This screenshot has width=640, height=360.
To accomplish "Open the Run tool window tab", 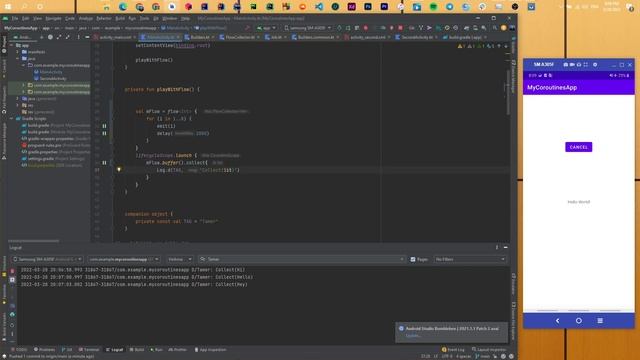I will (156, 350).
